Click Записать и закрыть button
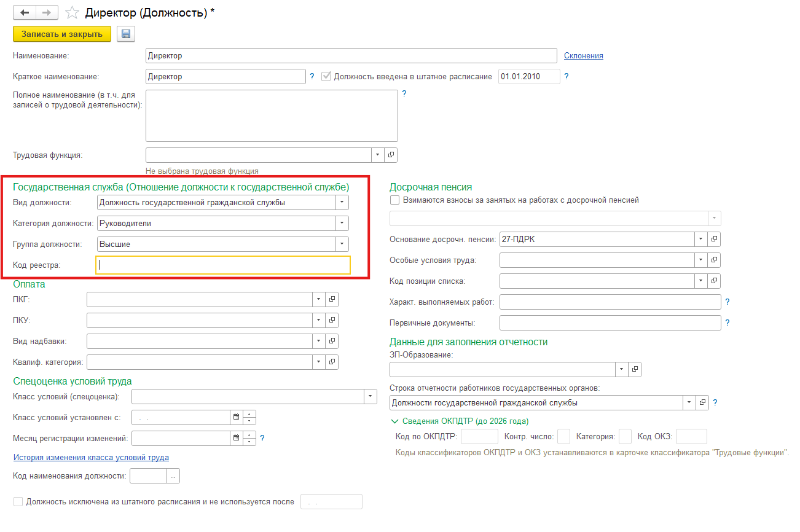Image resolution: width=800 pixels, height=532 pixels. (x=62, y=34)
